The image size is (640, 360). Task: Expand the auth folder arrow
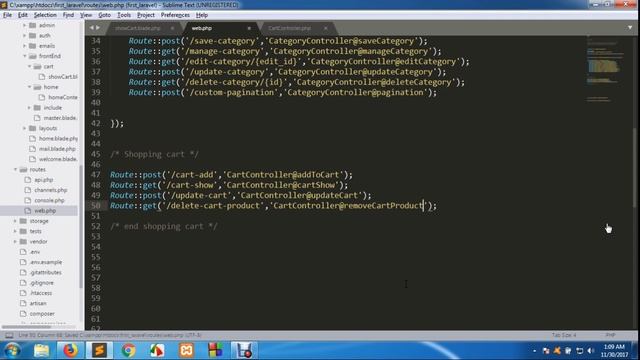(x=24, y=36)
